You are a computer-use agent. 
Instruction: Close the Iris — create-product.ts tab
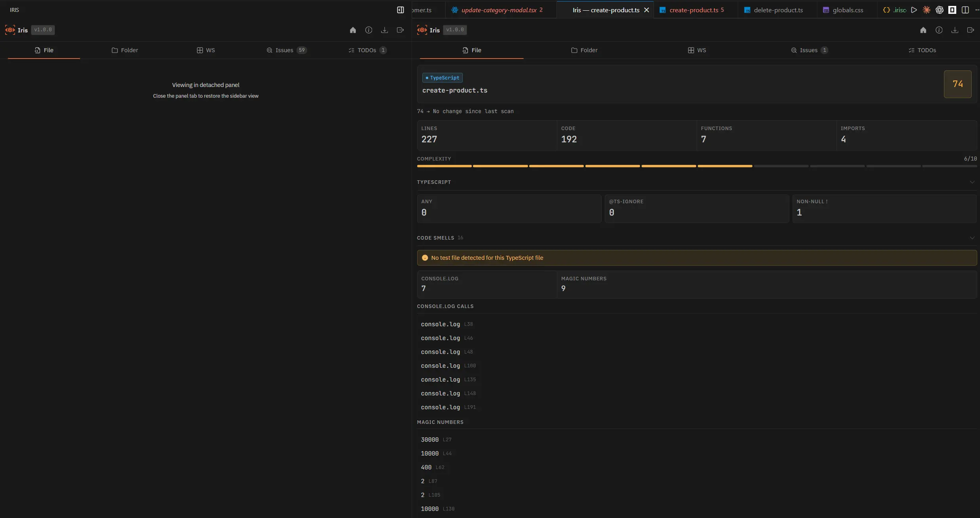[646, 10]
